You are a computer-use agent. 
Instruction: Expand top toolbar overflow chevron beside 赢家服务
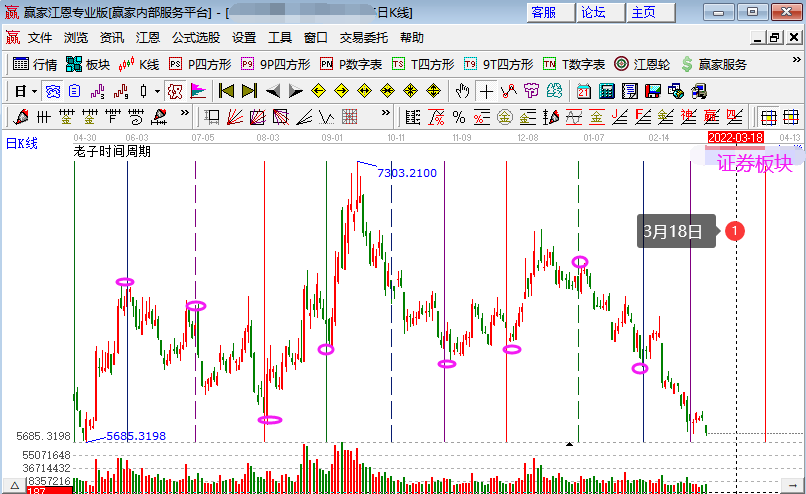click(796, 60)
